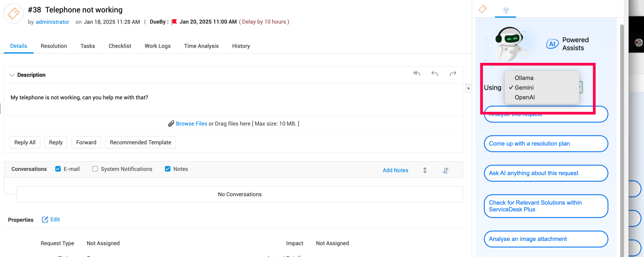Click the Reply All double-arrow icon in Description

pos(416,73)
